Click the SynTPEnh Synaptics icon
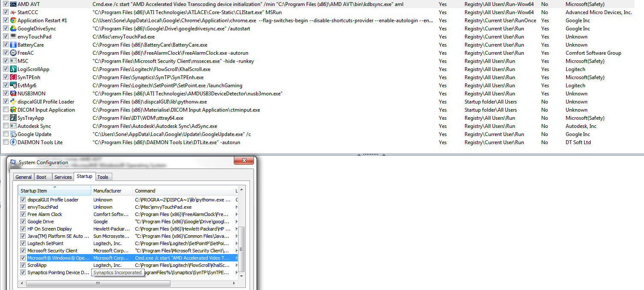Viewport: 644px width, 290px height. (13, 77)
